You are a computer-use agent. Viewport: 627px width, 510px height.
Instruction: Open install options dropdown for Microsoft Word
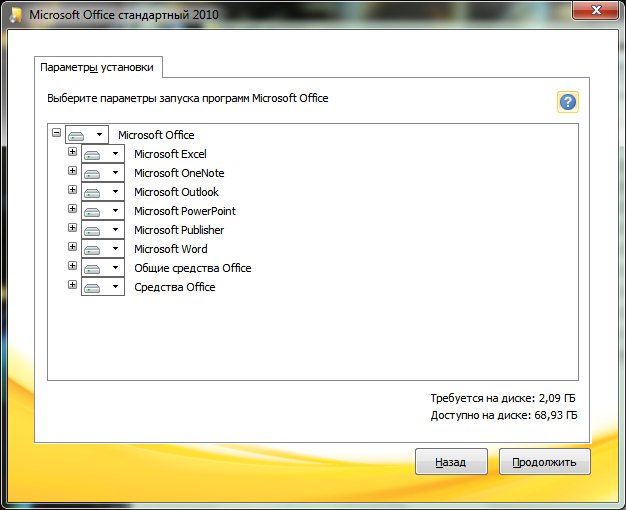103,249
